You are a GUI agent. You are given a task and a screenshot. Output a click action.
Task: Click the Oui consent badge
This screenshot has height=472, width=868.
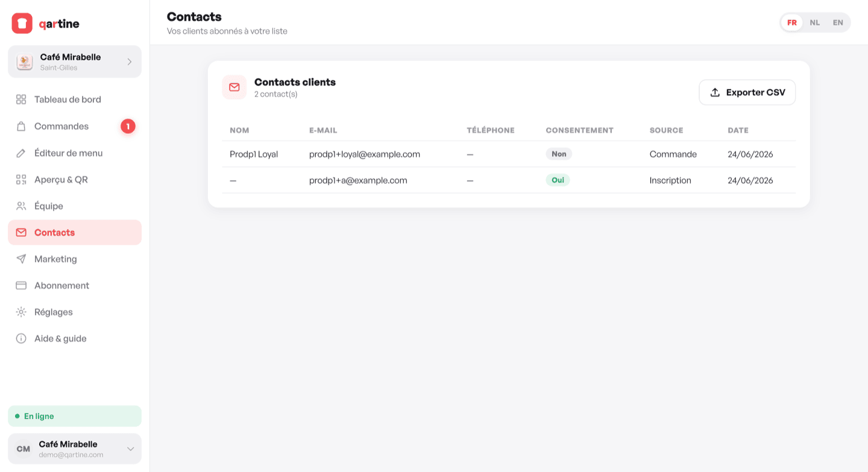(558, 180)
